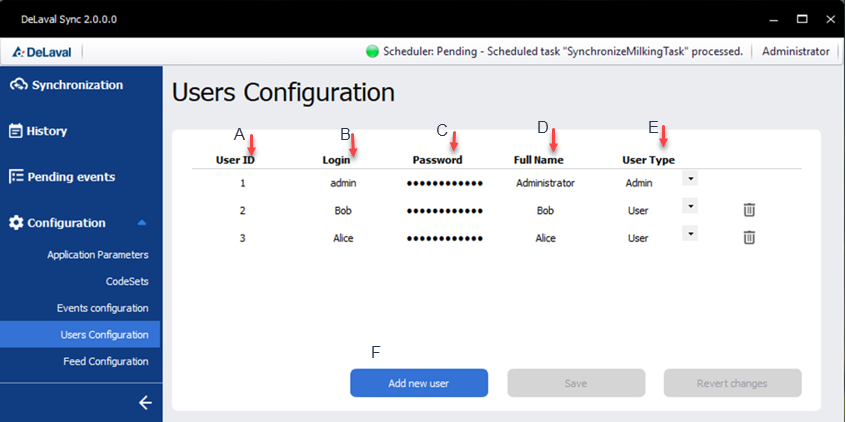Click the Admin user type value
846x422 pixels.
point(639,183)
